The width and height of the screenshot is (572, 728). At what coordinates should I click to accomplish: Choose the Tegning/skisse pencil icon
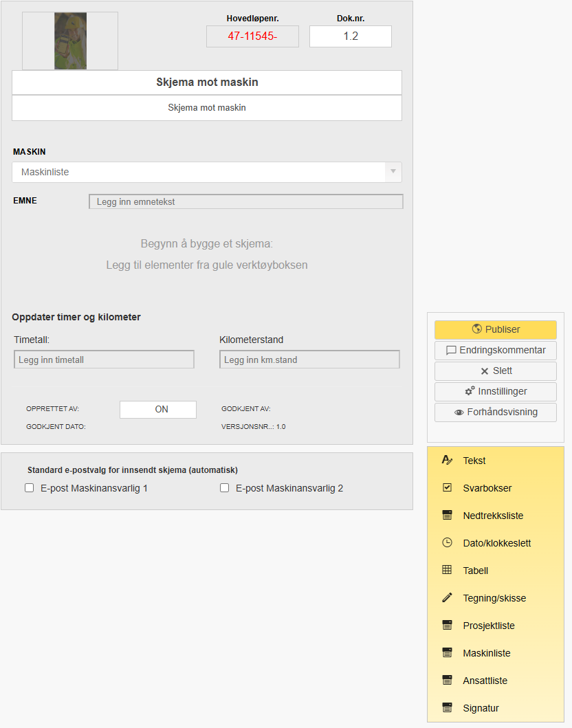click(x=447, y=598)
